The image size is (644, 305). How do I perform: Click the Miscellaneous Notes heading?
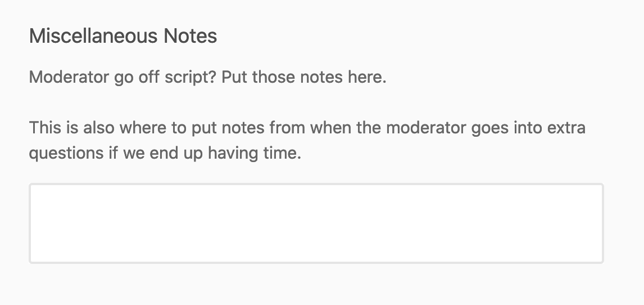tap(123, 37)
